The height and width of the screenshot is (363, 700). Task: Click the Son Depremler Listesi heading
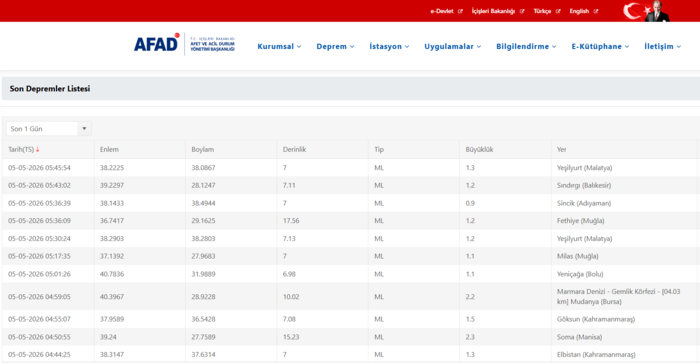click(50, 89)
